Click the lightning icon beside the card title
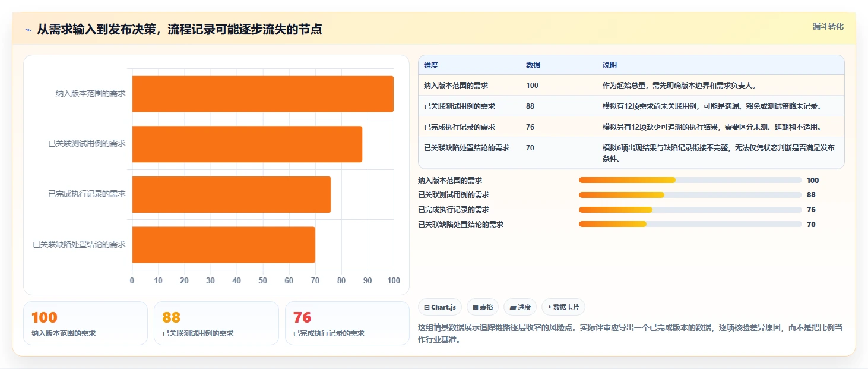Viewport: 868px width, 369px height. click(x=28, y=29)
